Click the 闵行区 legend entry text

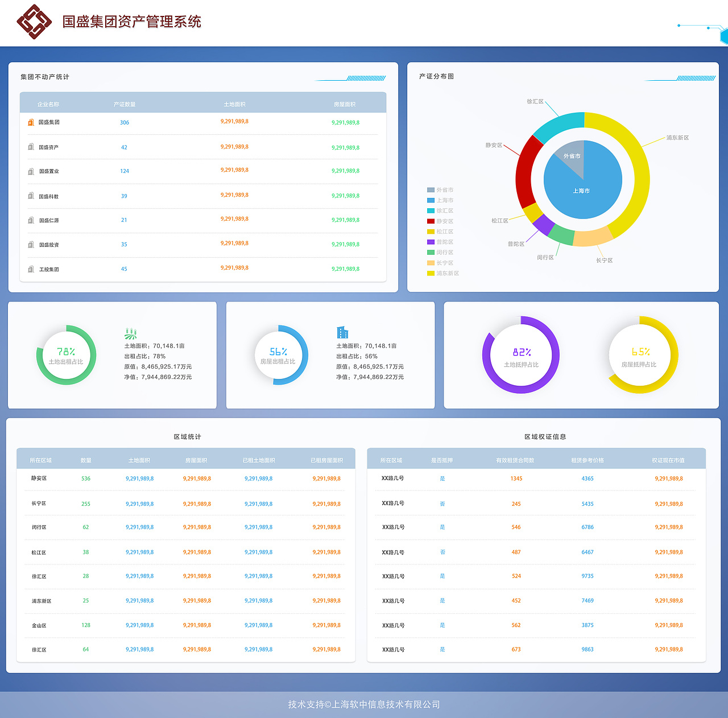[x=445, y=253]
